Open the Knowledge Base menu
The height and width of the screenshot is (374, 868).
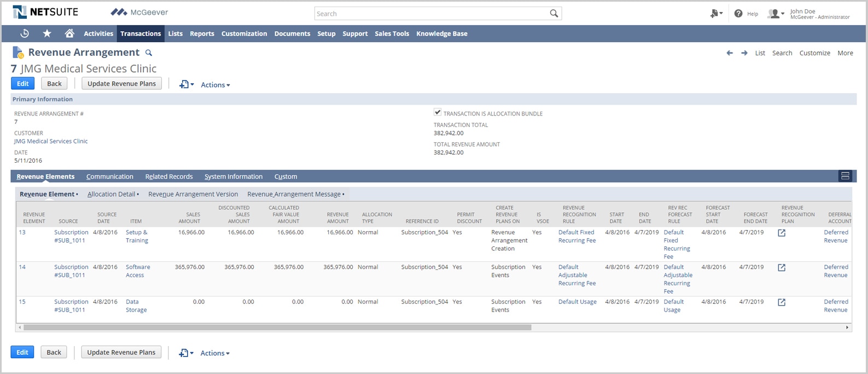pos(442,33)
